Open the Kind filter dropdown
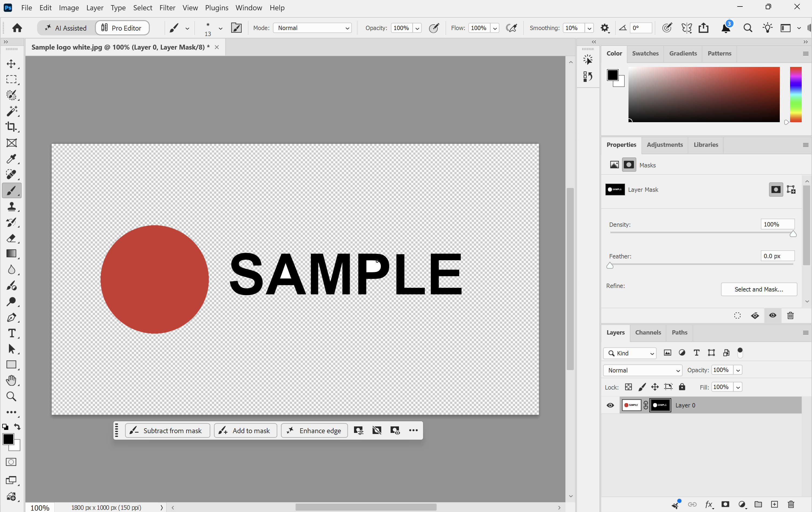The image size is (812, 512). tap(630, 353)
